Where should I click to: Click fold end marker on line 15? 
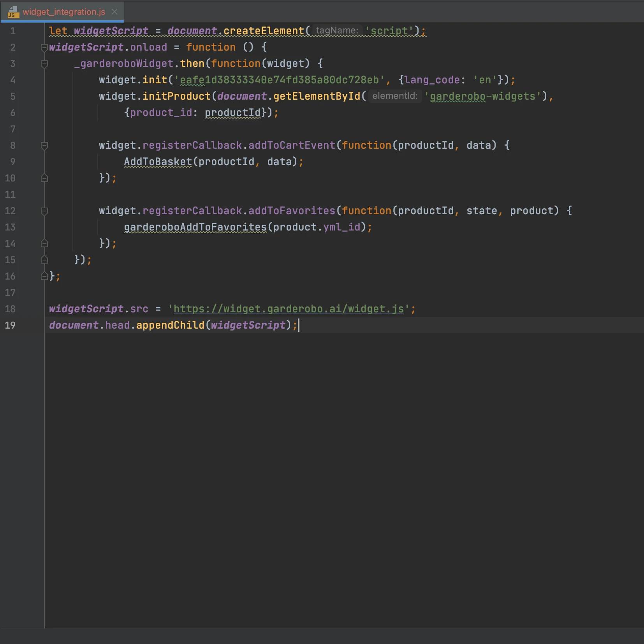pyautogui.click(x=44, y=260)
